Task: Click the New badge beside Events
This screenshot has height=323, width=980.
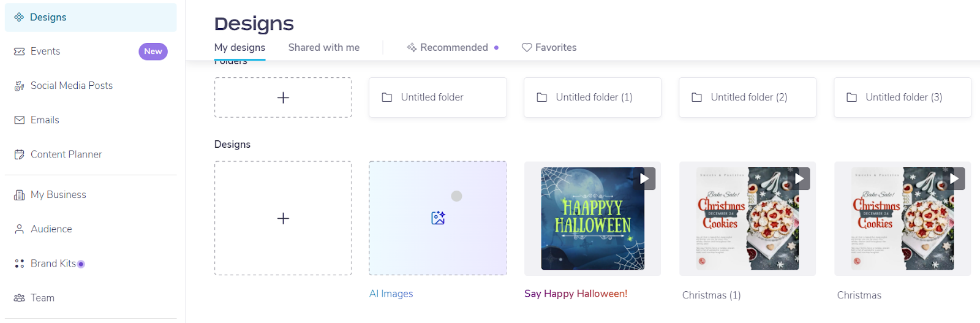Action: tap(153, 51)
